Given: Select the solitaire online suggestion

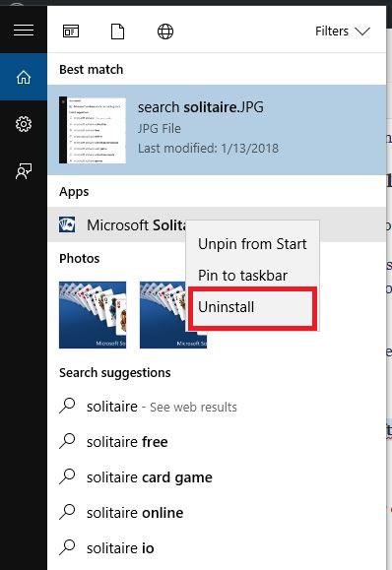Looking at the screenshot, I should tap(217, 513).
